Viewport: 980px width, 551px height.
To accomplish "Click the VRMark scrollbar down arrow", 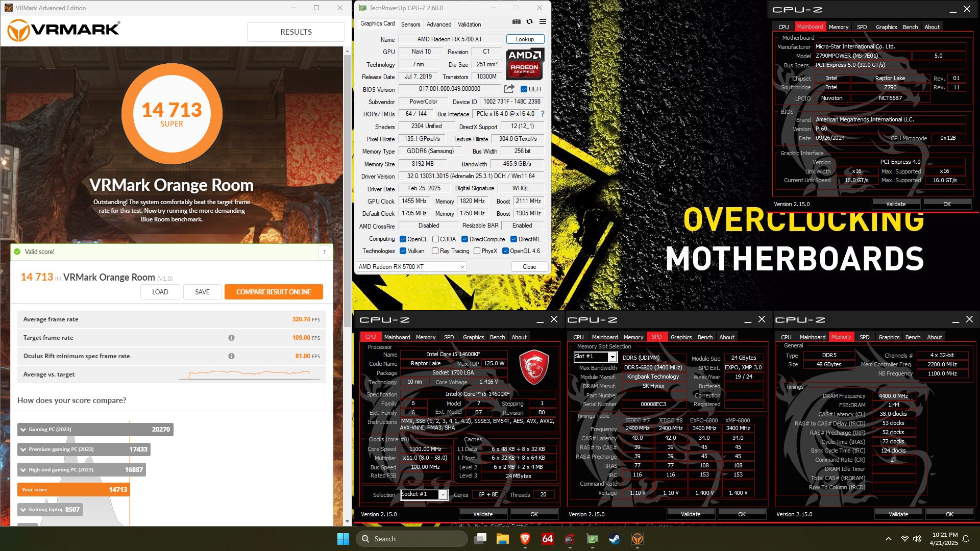I will (348, 521).
